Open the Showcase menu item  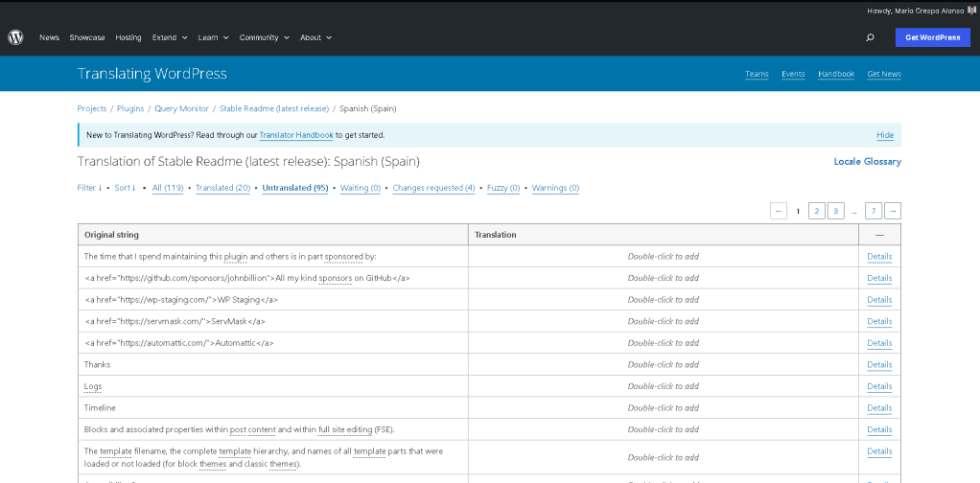coord(87,37)
